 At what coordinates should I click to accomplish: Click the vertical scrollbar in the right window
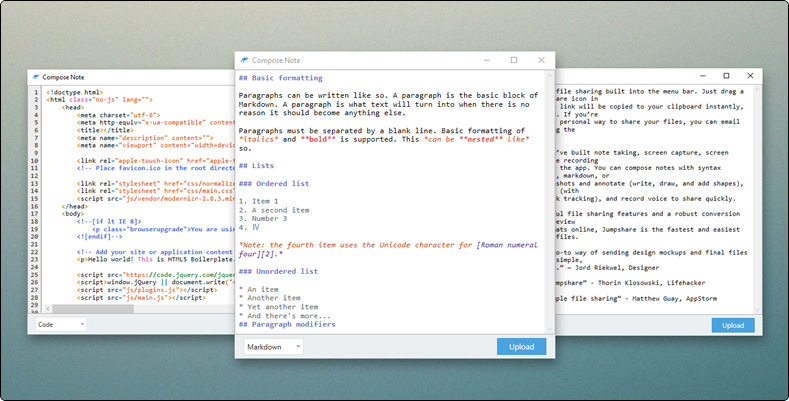[x=757, y=200]
